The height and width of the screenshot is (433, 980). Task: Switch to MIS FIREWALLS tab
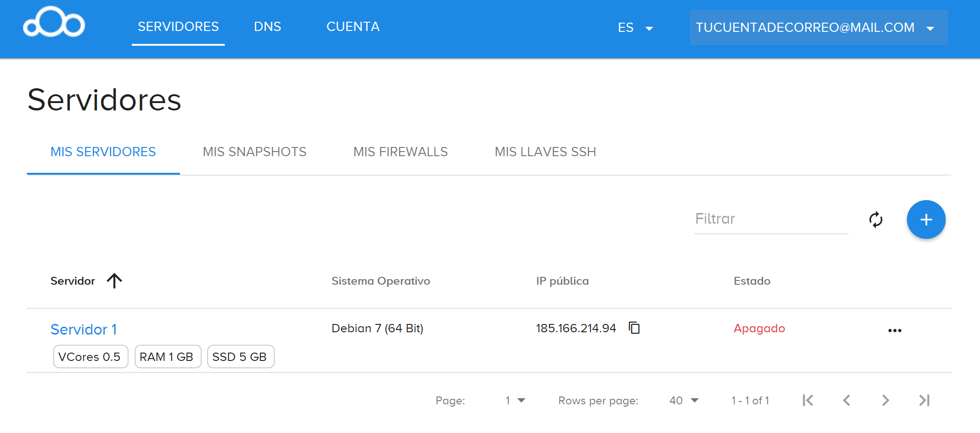(401, 152)
